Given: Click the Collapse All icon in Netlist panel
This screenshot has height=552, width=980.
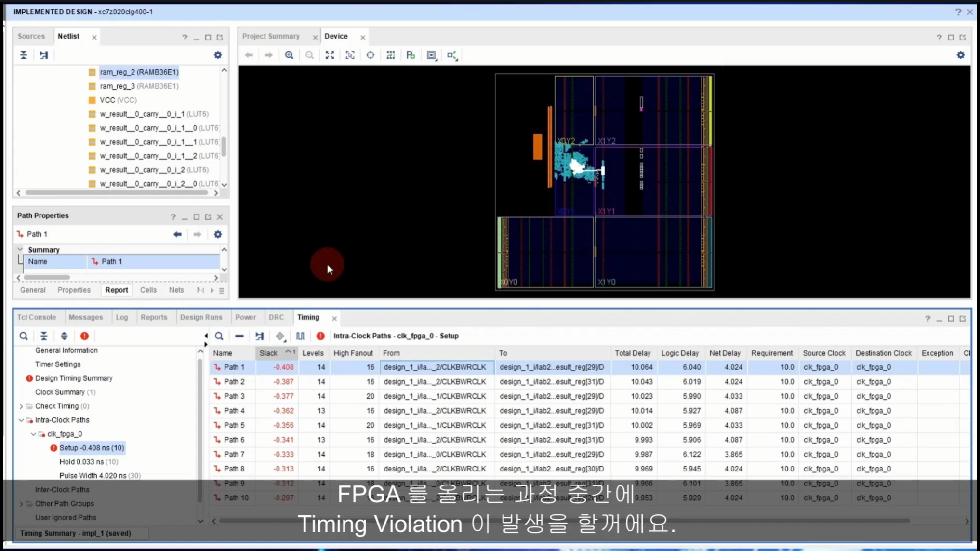Looking at the screenshot, I should point(24,55).
